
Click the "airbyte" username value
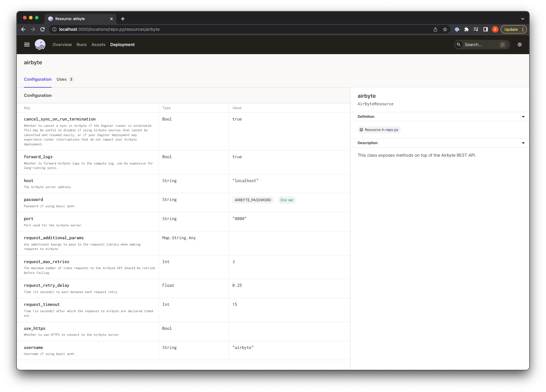243,347
